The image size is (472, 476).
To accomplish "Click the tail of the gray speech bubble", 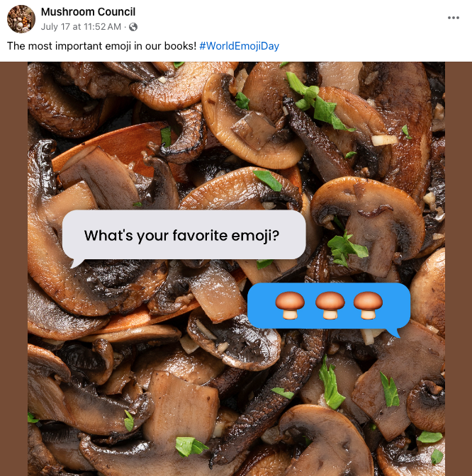I will [x=77, y=263].
